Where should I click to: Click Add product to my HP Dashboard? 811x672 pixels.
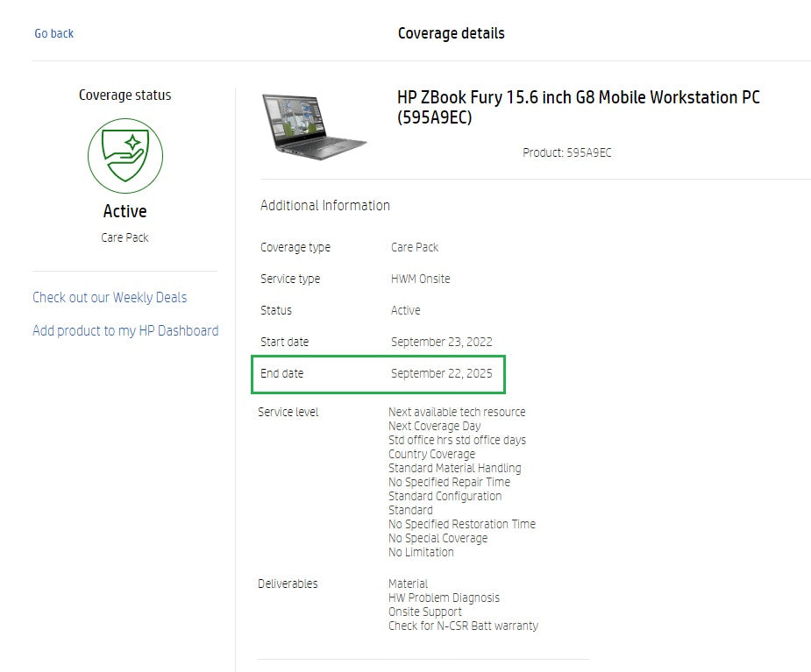[125, 330]
